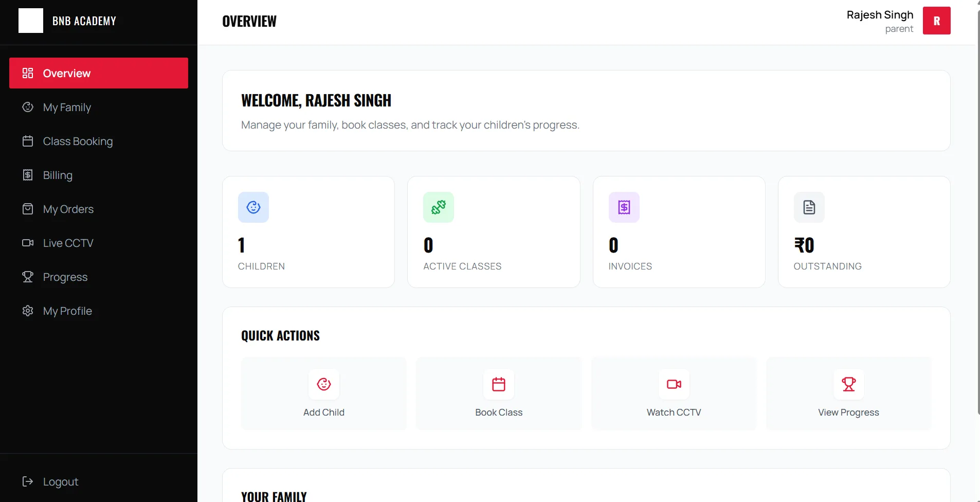This screenshot has height=502, width=980.
Task: Select the Overview grid icon in sidebar
Action: 28,73
